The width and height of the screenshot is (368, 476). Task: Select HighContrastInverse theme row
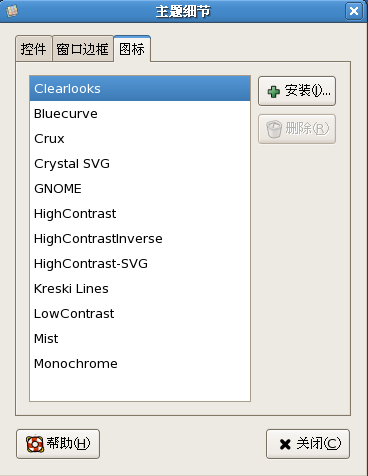tap(140, 239)
